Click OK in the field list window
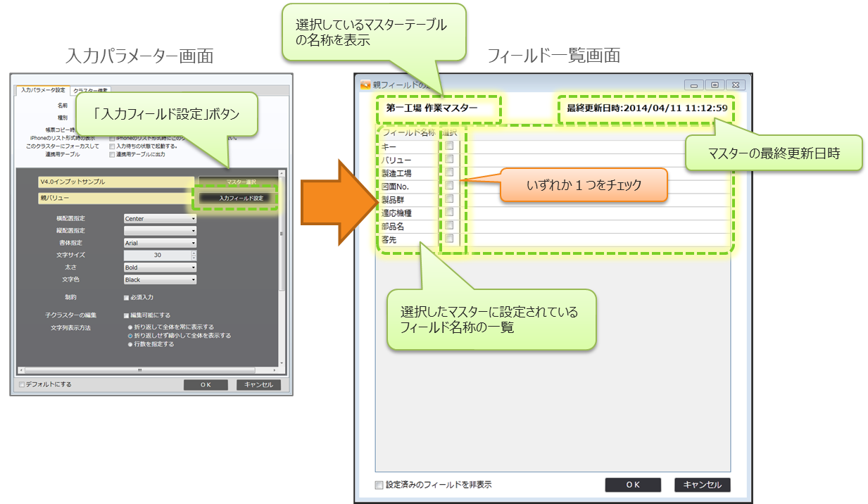 pyautogui.click(x=632, y=485)
